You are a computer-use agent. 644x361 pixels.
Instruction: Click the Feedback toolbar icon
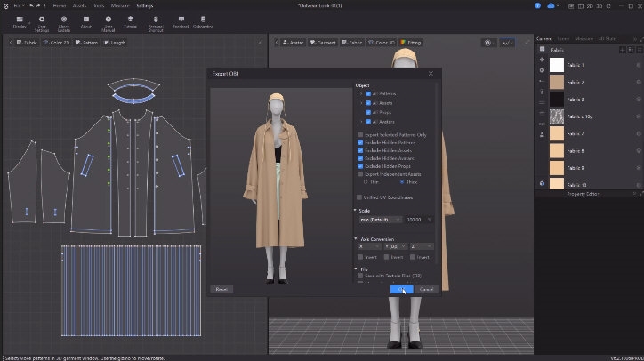point(181,22)
